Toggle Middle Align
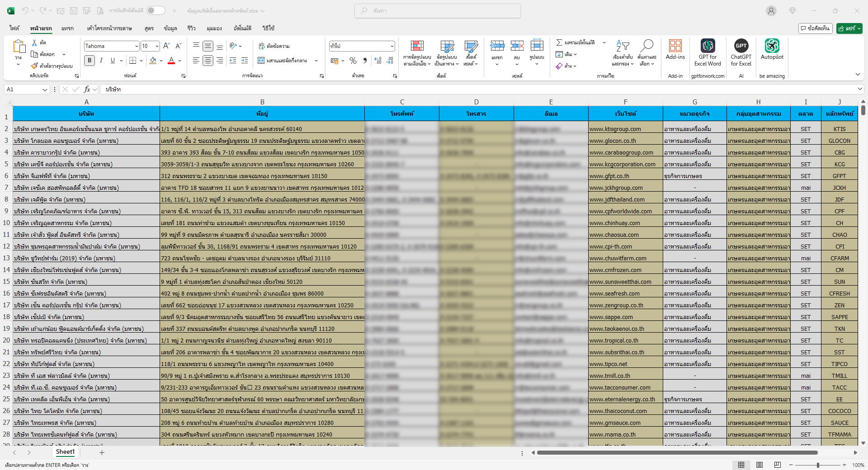The width and height of the screenshot is (868, 470). (208, 46)
